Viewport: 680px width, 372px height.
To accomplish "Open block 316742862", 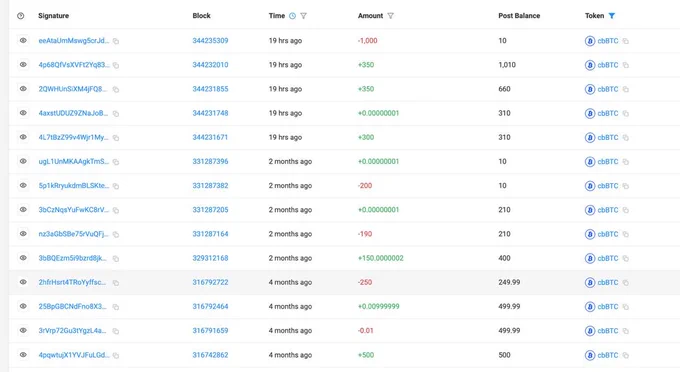I will pyautogui.click(x=210, y=355).
